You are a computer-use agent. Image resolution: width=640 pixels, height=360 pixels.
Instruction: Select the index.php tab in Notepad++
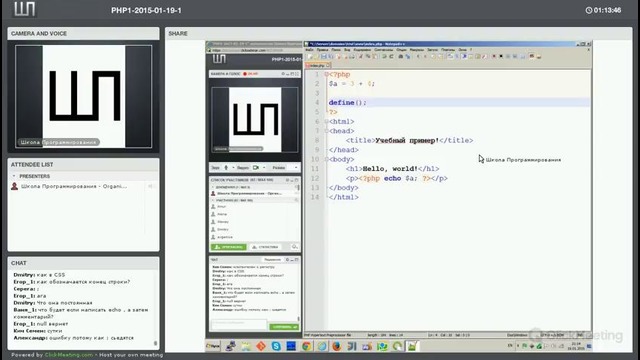click(318, 65)
